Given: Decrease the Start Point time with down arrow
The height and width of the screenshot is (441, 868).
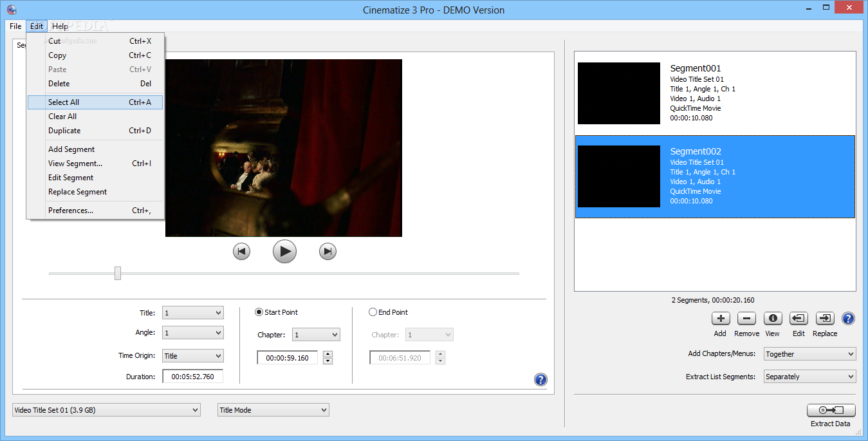Looking at the screenshot, I should 328,361.
